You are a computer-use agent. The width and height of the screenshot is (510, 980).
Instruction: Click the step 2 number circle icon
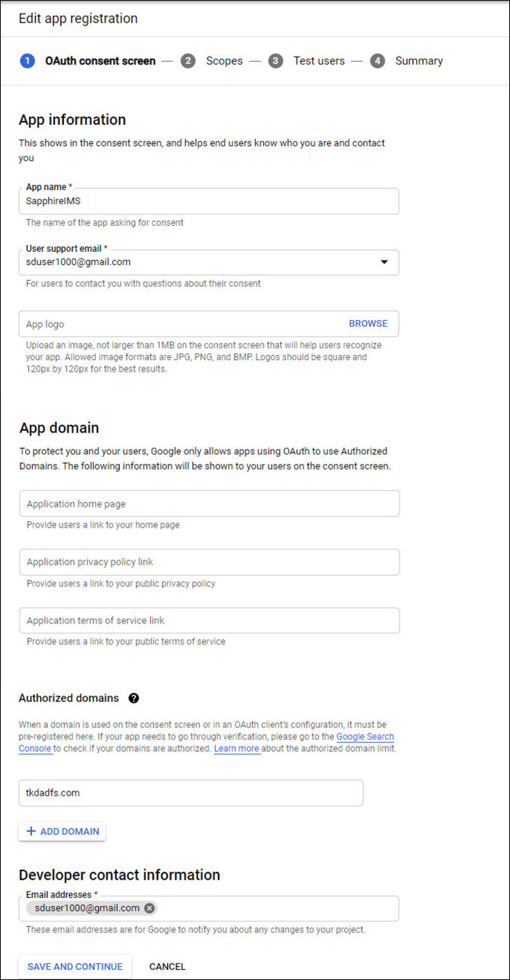[188, 61]
